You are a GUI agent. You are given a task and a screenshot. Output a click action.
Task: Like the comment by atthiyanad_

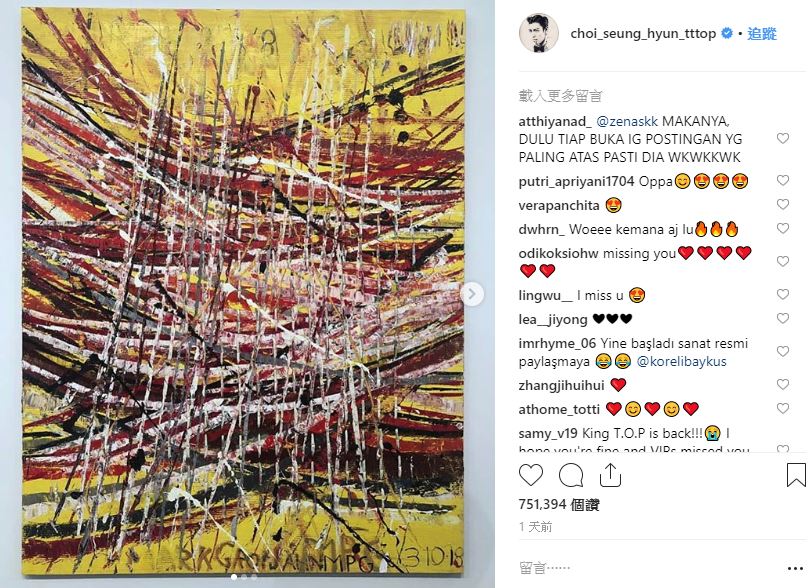point(782,138)
